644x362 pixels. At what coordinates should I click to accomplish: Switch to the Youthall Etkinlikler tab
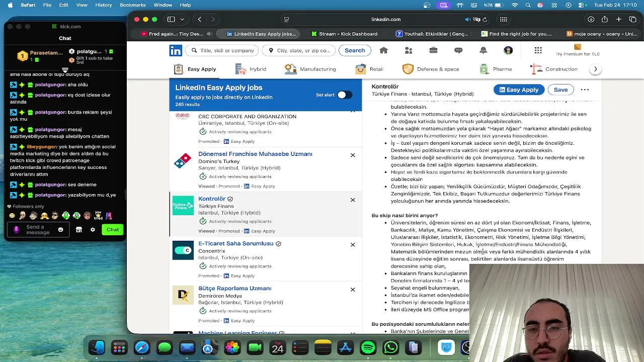tap(432, 34)
